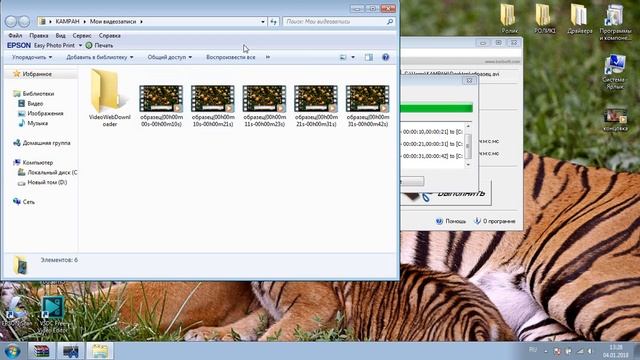This screenshot has height=360, width=640.
Task: Expand Добавить в библиотеку dropdown
Action: pyautogui.click(x=100, y=57)
